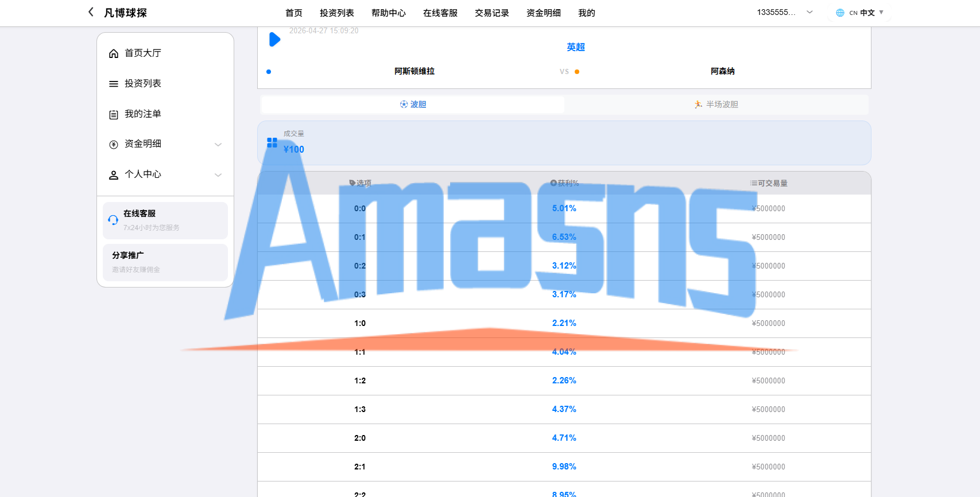Click the blue play icon near match time

(x=275, y=40)
